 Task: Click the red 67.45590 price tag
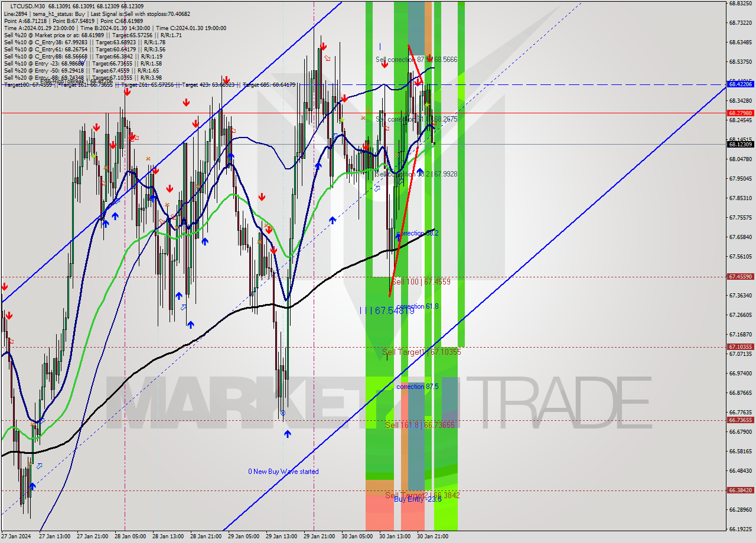pos(740,276)
